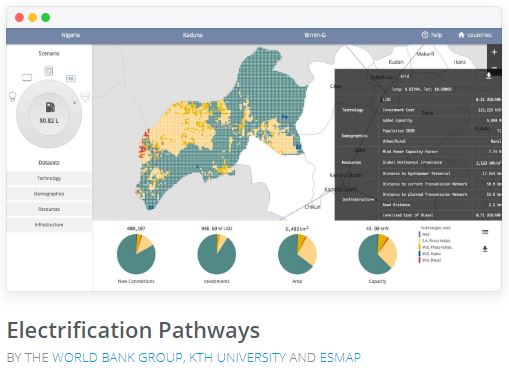This screenshot has width=509, height=368.
Task: Expand the Resources dataset section
Action: (49, 209)
